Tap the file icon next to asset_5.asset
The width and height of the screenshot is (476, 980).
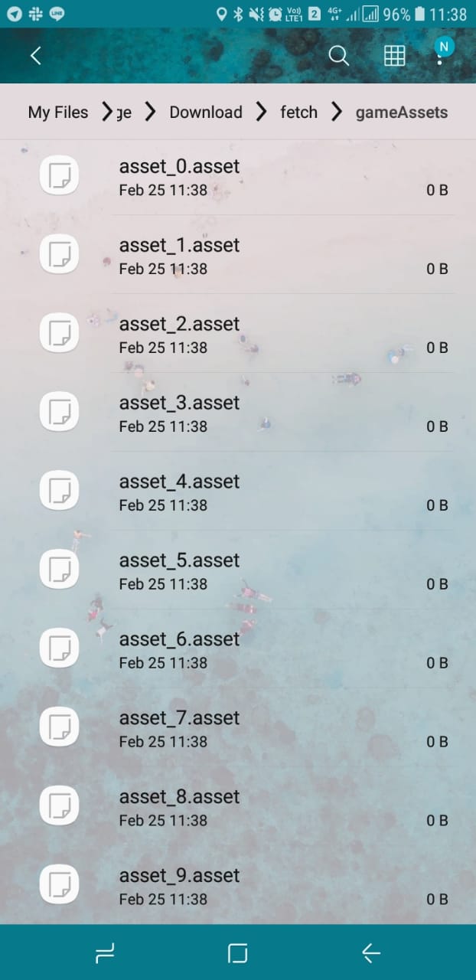(x=59, y=569)
